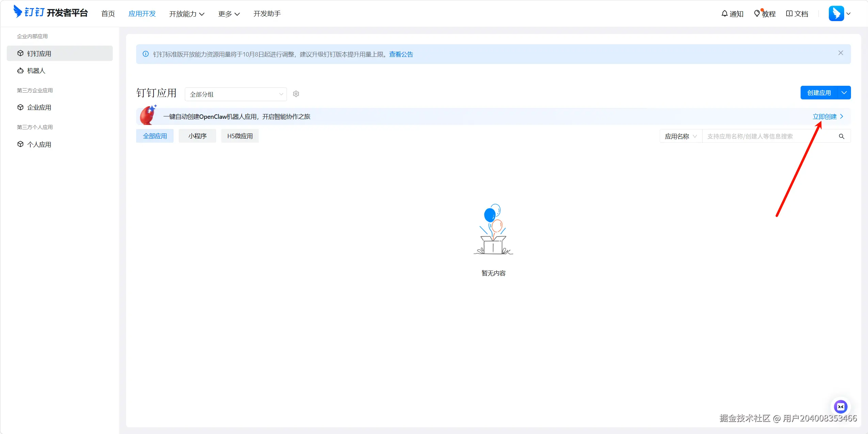The image size is (868, 434).
Task: Click the 暂无内容 empty state text
Action: [494, 273]
